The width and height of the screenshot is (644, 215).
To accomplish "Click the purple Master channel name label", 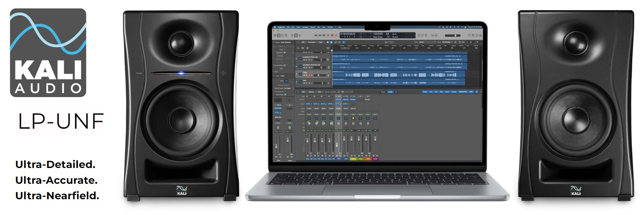I will [x=375, y=159].
